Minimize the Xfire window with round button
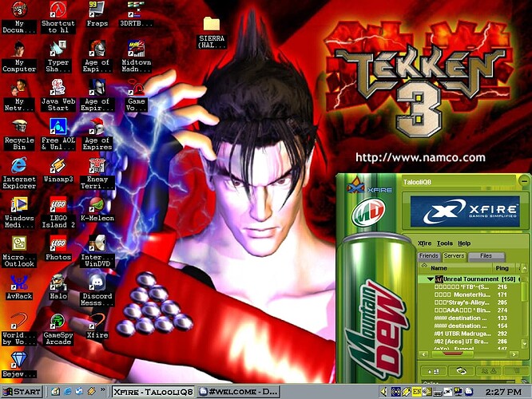The height and width of the screenshot is (399, 532). [x=524, y=181]
